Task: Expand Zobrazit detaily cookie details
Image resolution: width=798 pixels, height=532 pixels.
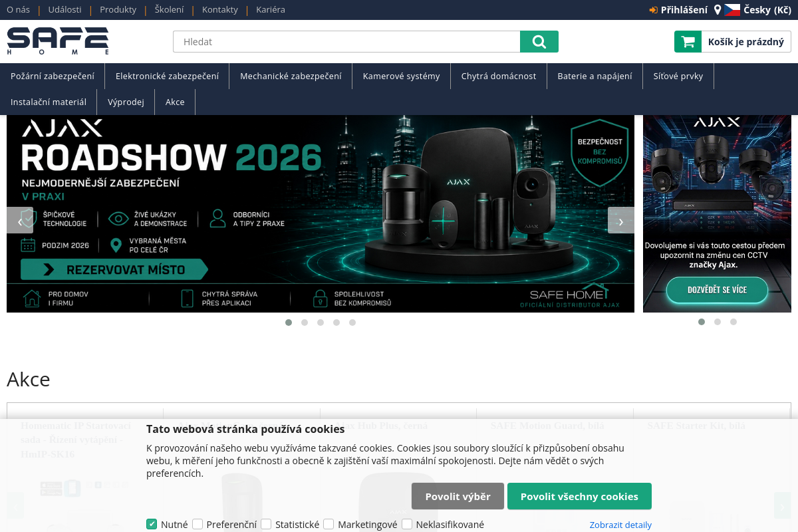Action: tap(620, 525)
